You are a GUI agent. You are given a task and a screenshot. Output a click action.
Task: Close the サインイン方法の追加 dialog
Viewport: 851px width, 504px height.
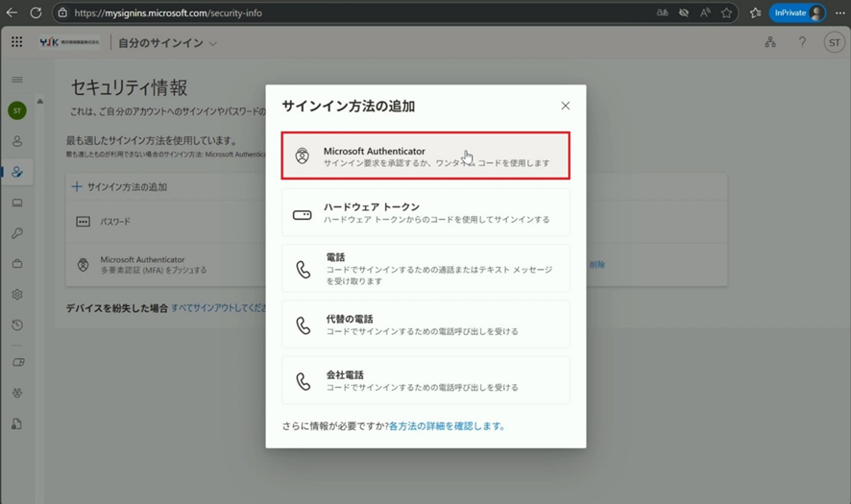pyautogui.click(x=565, y=106)
